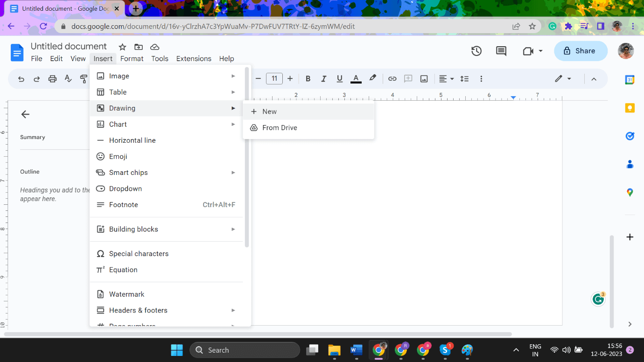Toggle italic formatting
Screen dimensions: 644x362
point(323,78)
